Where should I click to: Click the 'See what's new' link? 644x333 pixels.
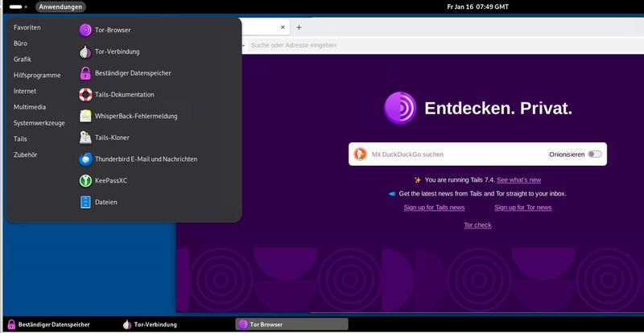point(518,180)
